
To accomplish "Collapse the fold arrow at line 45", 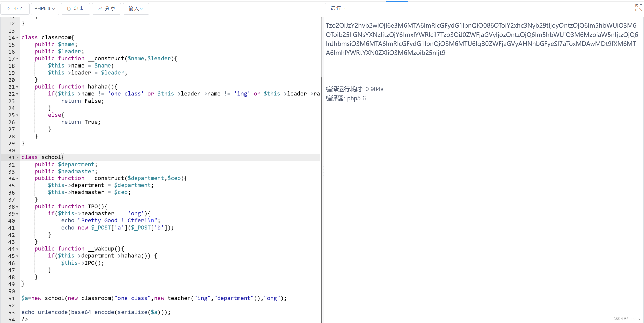I will point(17,256).
